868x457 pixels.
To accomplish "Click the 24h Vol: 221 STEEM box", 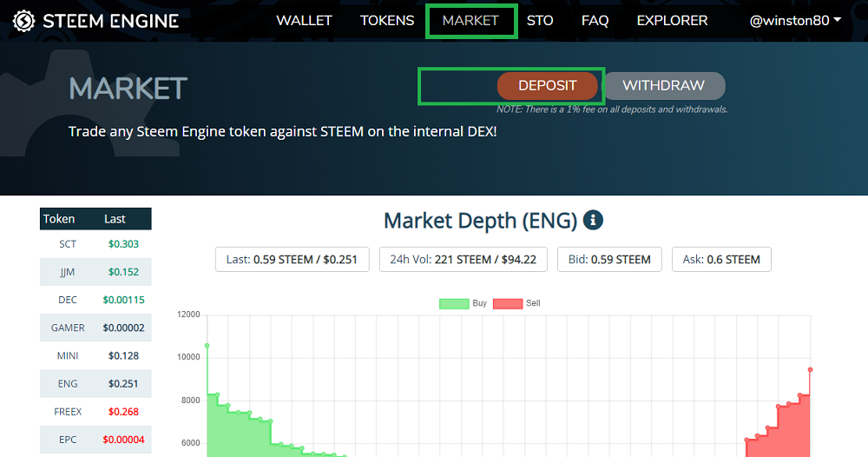I will (464, 259).
